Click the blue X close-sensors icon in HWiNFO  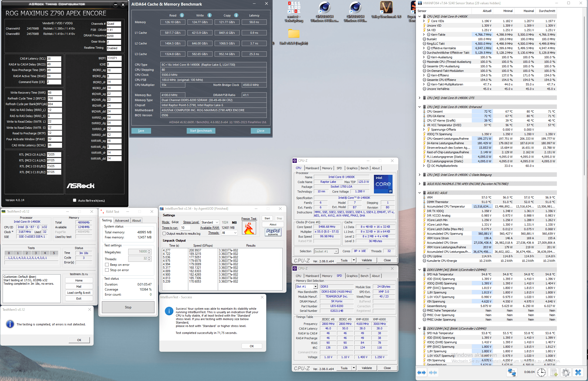(x=578, y=372)
